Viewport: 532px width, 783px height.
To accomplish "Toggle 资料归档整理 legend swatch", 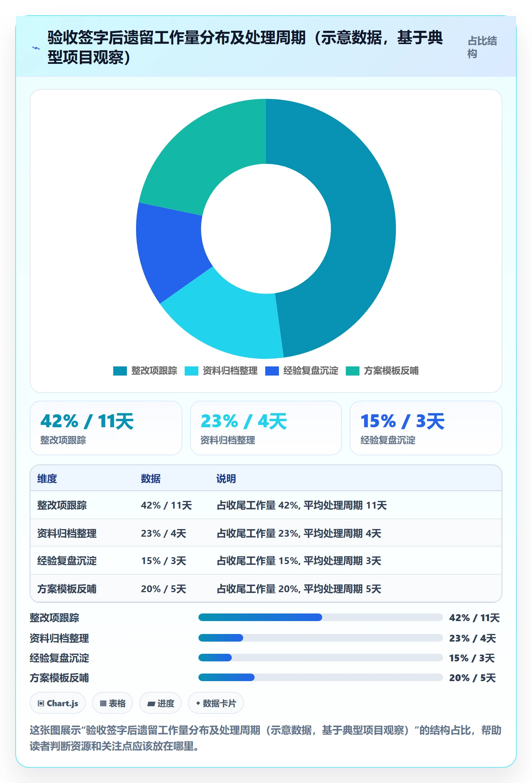I will [191, 371].
